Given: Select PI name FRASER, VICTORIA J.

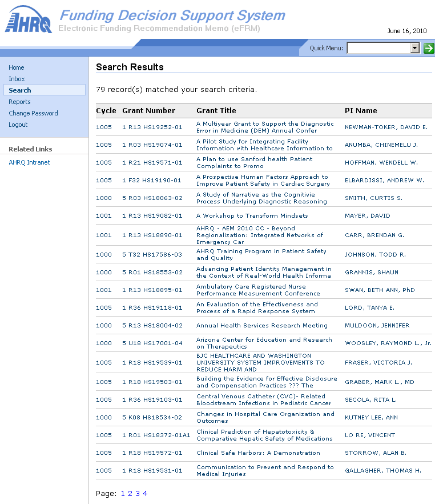Looking at the screenshot, I should pos(378,362).
